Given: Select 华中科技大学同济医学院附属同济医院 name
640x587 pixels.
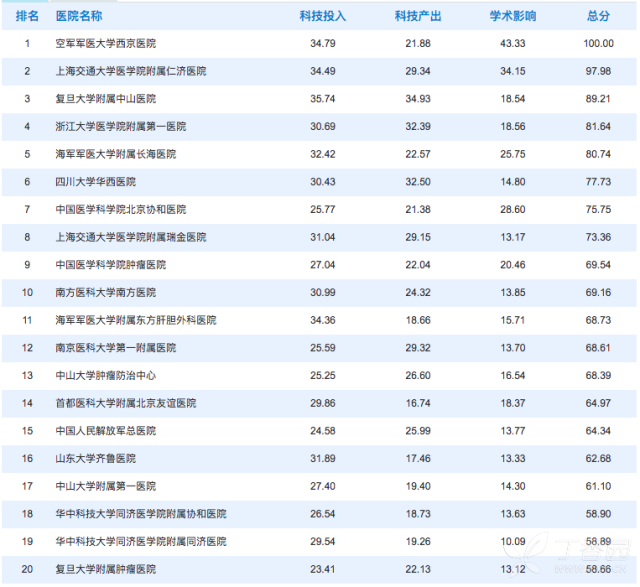Looking at the screenshot, I should click(141, 542).
